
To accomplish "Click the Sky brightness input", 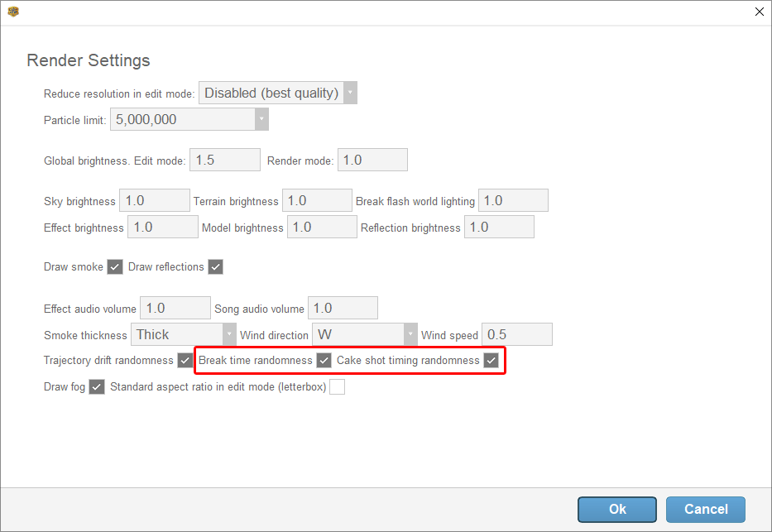I will click(155, 200).
